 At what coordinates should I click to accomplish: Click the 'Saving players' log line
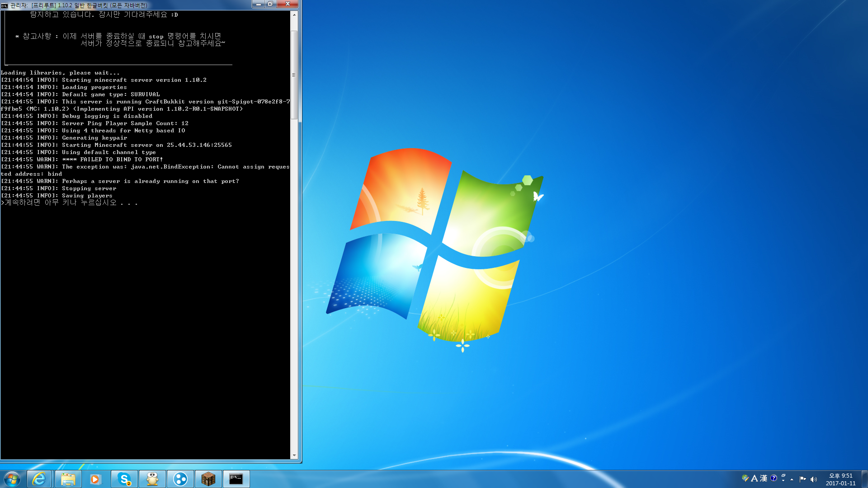(x=57, y=196)
